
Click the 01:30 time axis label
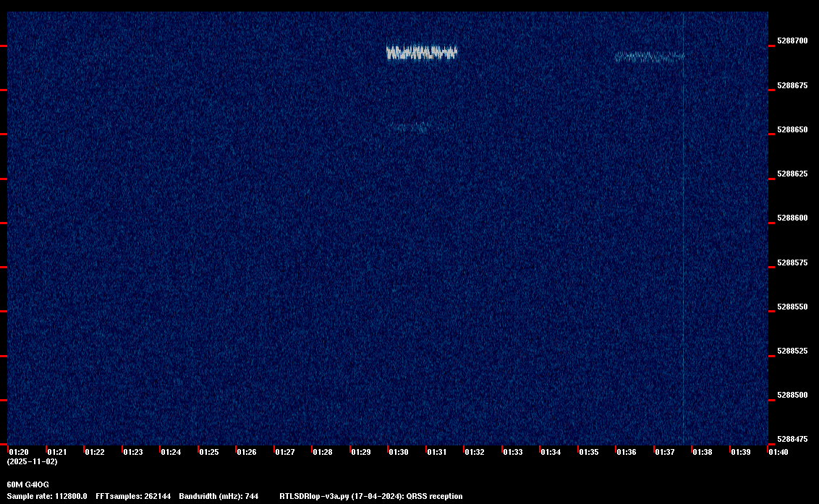click(399, 452)
